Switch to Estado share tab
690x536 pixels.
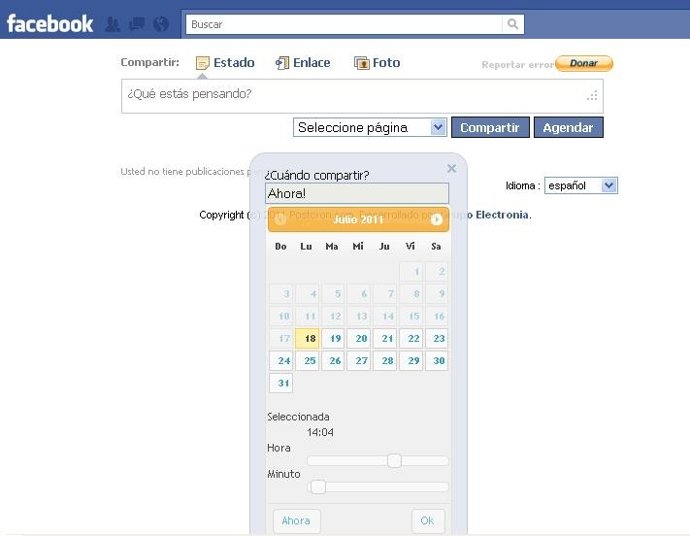tap(225, 62)
